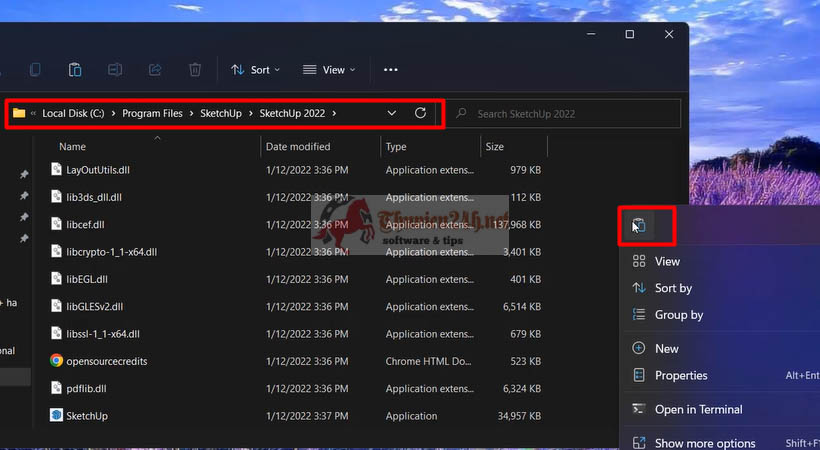Refresh the SketchUp 2022 folder
Viewport: 820px width, 450px height.
click(420, 113)
